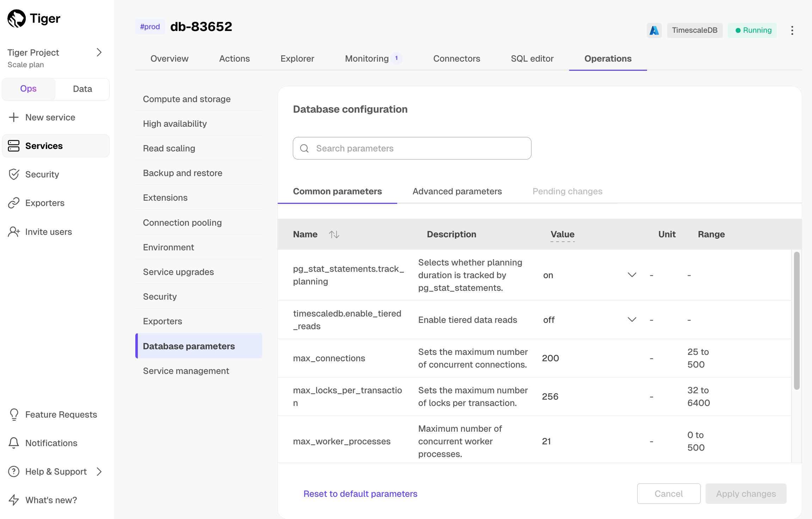The height and width of the screenshot is (519, 812).
Task: Expand the Tiger Project selector chevron
Action: click(x=99, y=52)
